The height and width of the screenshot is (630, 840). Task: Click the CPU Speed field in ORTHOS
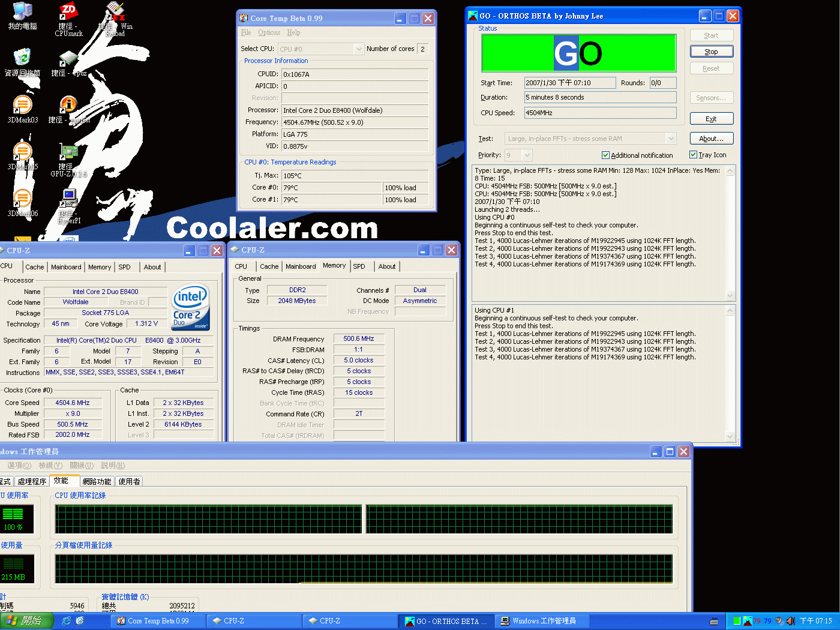click(x=600, y=113)
